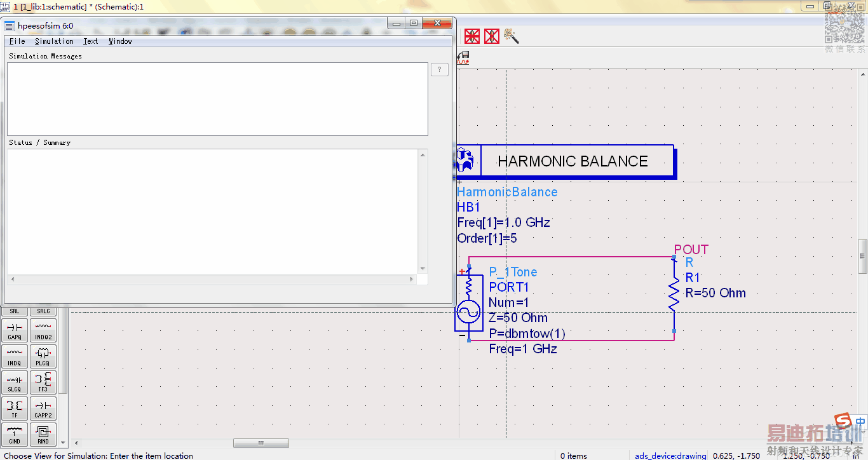868x460 pixels.
Task: Select resistor R1 symbol in schematic
Action: [x=674, y=295]
